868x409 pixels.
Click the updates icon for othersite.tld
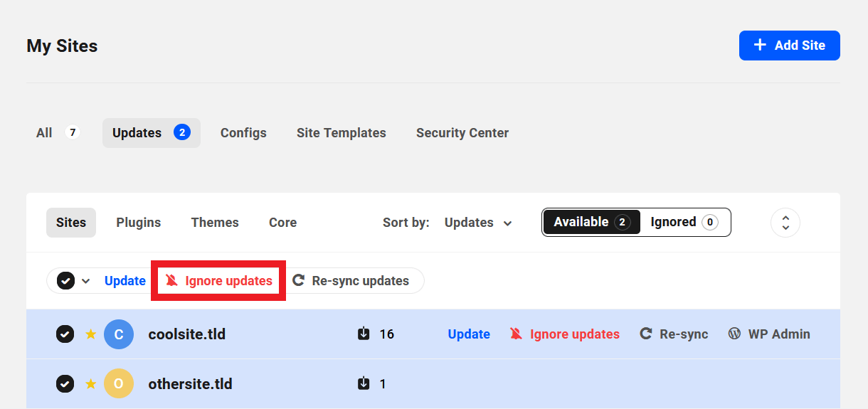(x=364, y=383)
